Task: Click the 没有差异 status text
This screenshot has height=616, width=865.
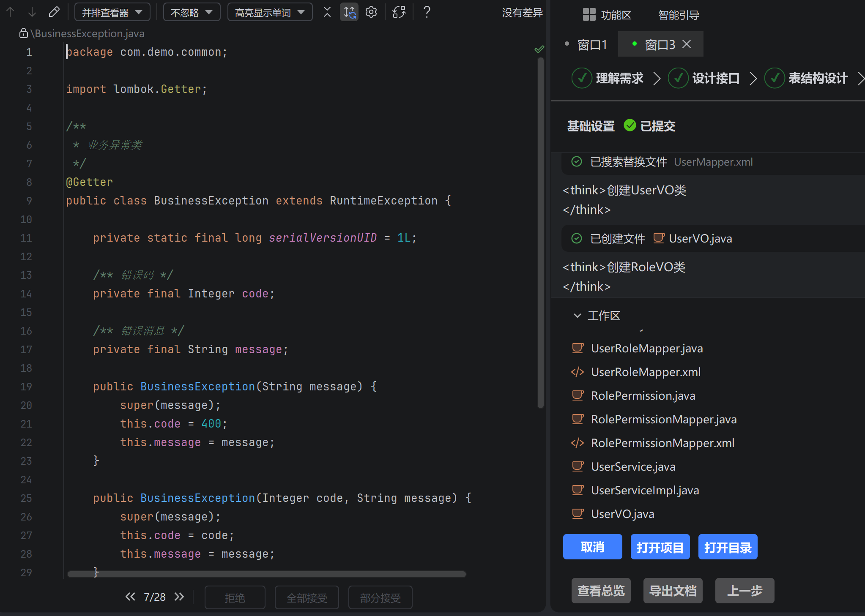Action: coord(523,13)
